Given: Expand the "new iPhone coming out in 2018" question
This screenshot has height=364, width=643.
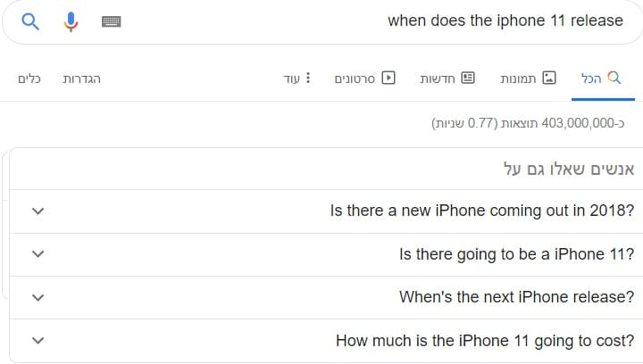Looking at the screenshot, I should pyautogui.click(x=321, y=211).
